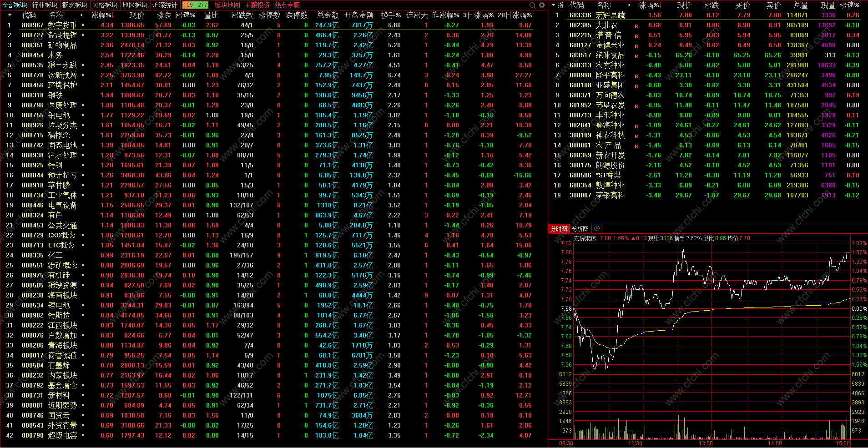
Task: Select the 600506 *ST香梨 stock row
Action: coord(708,175)
